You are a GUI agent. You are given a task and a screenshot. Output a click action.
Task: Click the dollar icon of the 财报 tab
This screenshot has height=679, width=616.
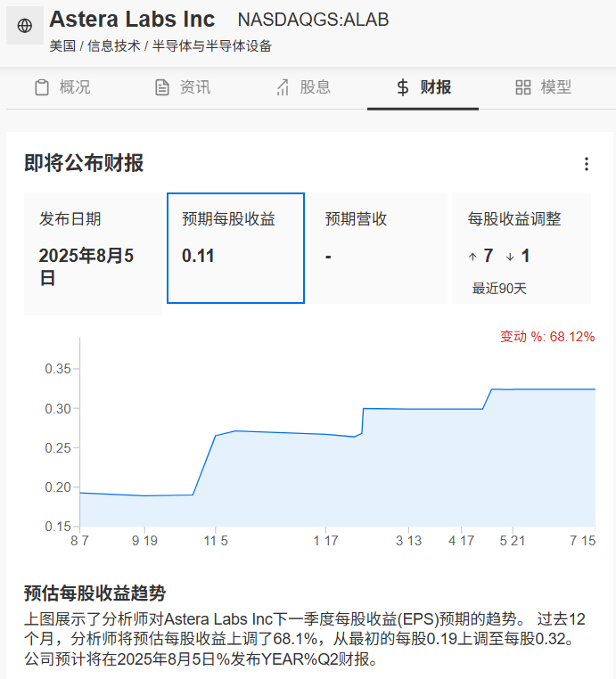[402, 87]
